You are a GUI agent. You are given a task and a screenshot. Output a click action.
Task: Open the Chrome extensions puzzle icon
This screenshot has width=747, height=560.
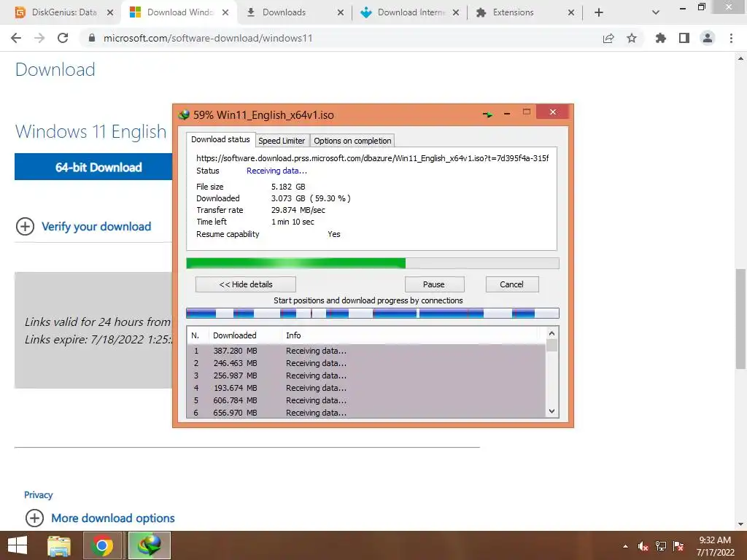[661, 38]
